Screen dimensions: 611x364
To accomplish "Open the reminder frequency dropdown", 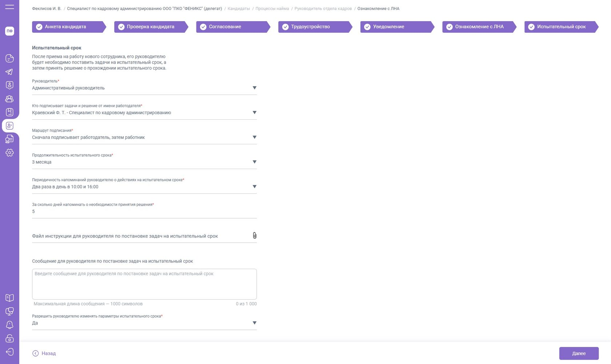I will (254, 187).
